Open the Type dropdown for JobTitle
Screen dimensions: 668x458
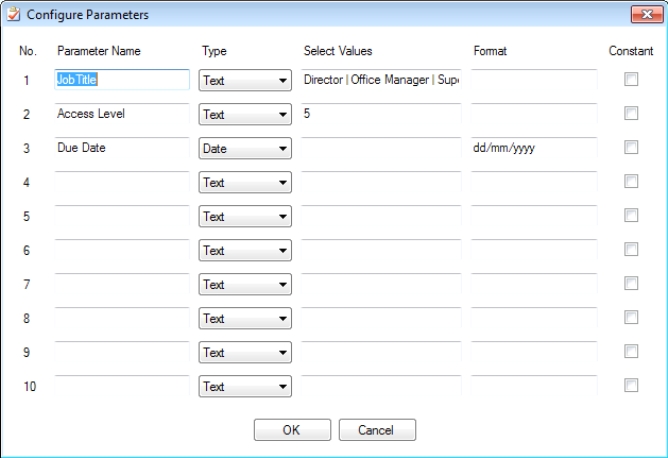click(245, 81)
